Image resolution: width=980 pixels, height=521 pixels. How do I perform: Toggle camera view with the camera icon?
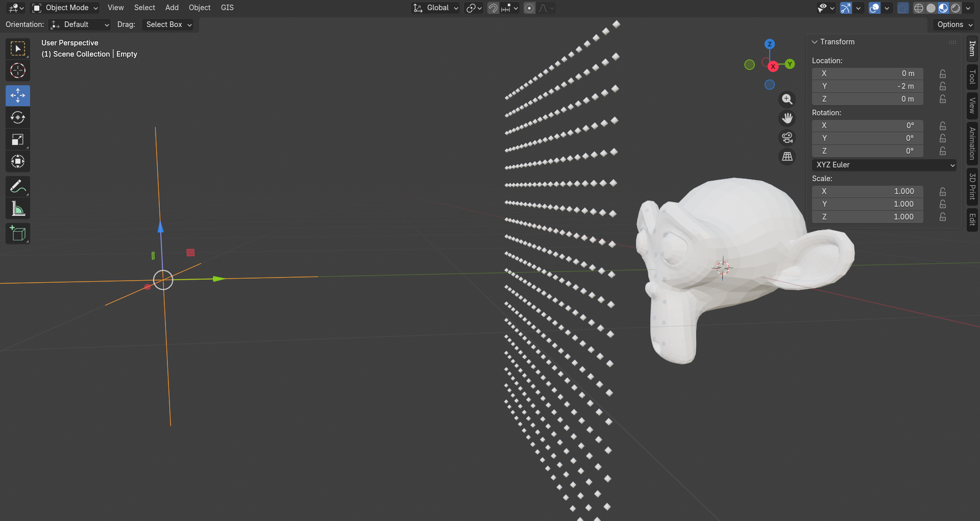788,138
